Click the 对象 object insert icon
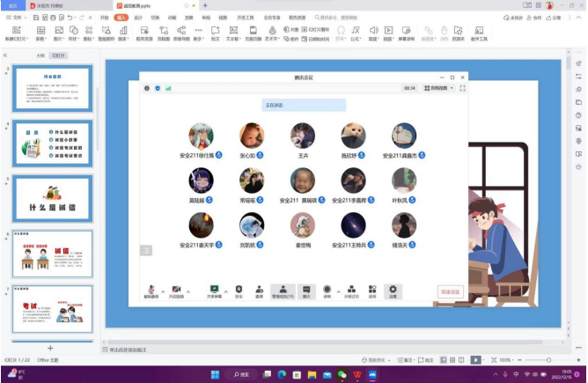The height and width of the screenshot is (383, 588). [291, 29]
